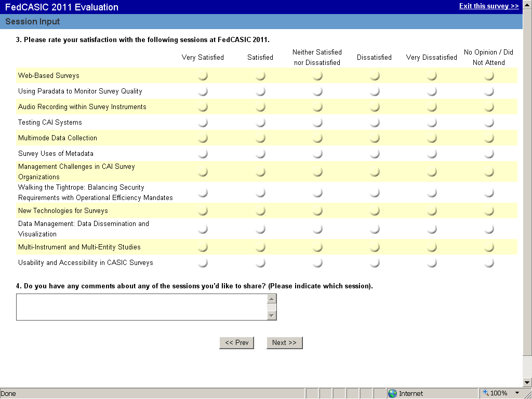Image resolution: width=532 pixels, height=399 pixels.
Task: Continue with the Next button
Action: 284,343
